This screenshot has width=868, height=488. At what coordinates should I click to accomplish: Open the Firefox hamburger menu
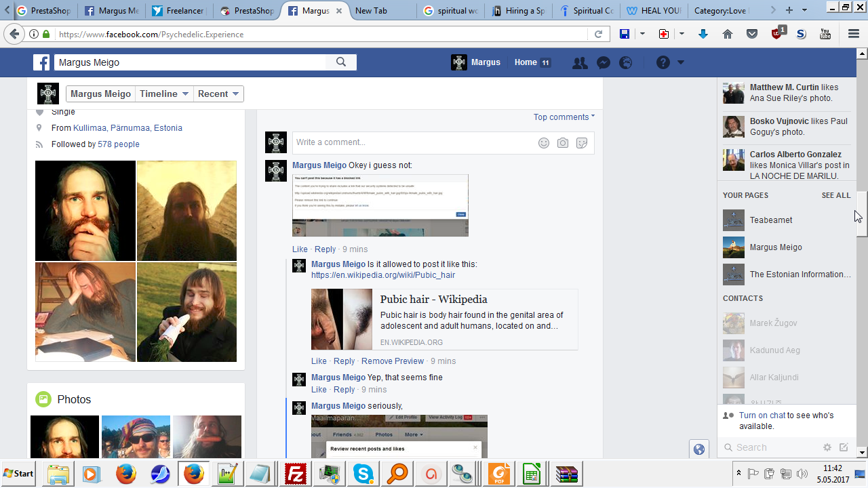pyautogui.click(x=854, y=34)
